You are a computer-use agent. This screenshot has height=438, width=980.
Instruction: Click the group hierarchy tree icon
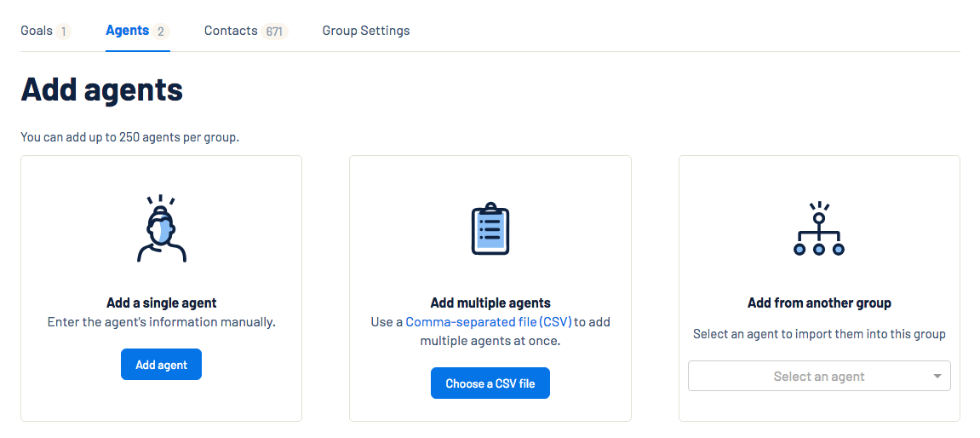819,228
